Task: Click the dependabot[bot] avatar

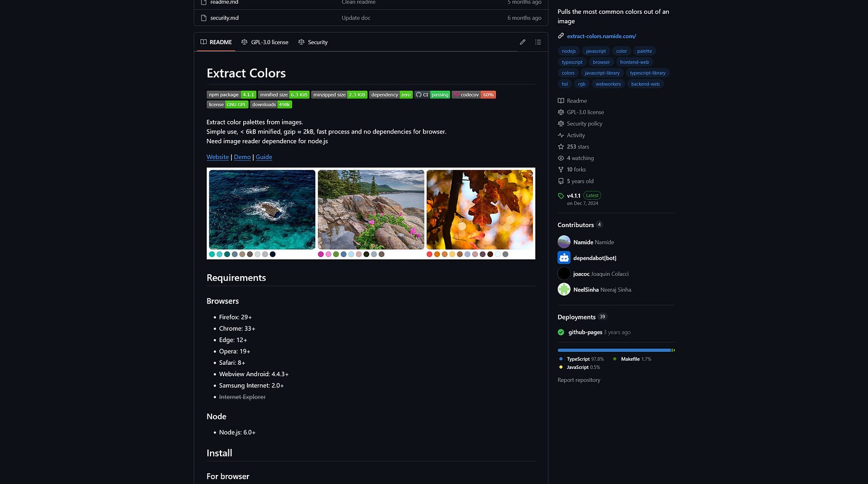Action: (x=564, y=258)
